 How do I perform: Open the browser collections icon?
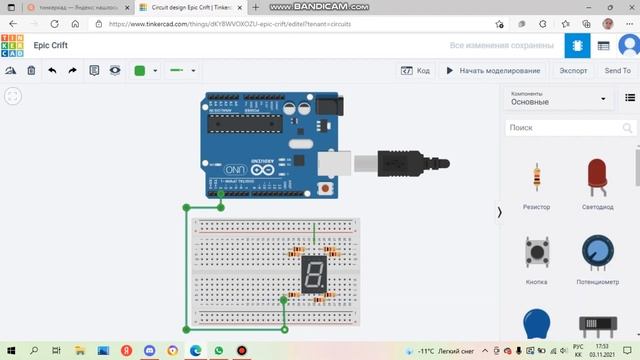(587, 24)
